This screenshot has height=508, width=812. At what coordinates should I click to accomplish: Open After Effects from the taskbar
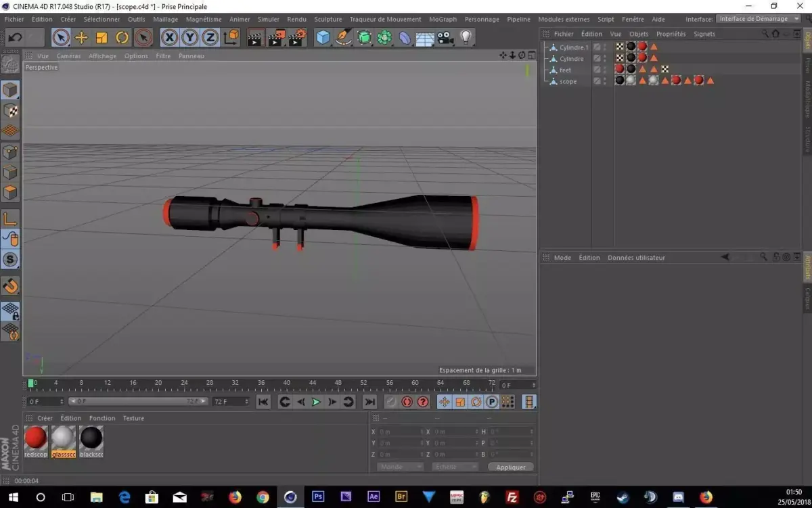(x=374, y=497)
